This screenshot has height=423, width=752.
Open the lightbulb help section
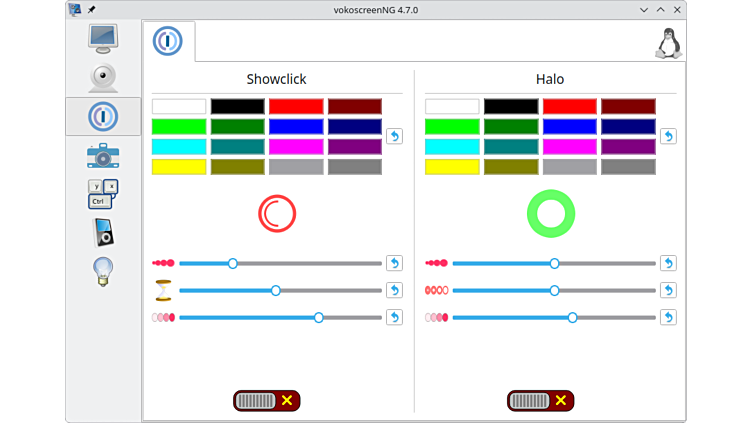pos(103,271)
